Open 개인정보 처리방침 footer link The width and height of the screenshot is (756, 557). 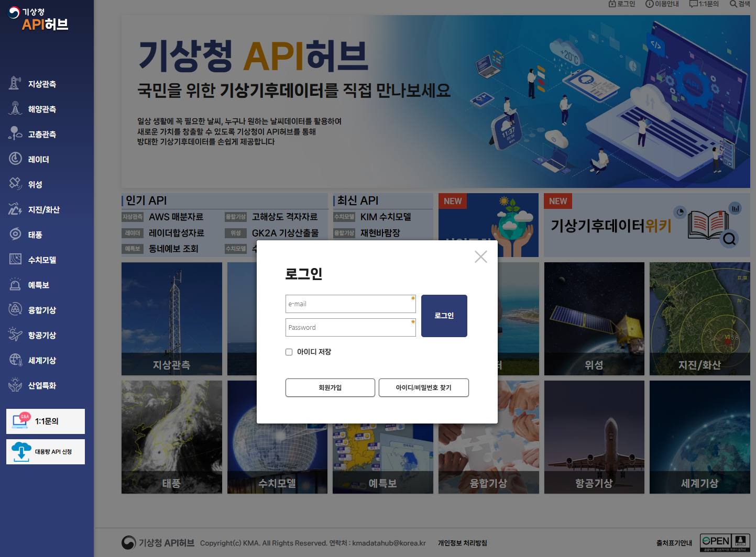click(x=463, y=543)
